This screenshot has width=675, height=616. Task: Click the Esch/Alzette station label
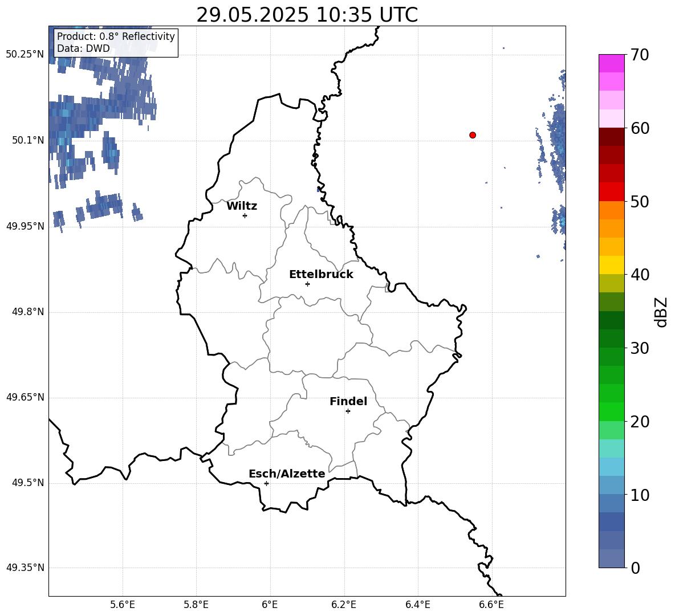(x=287, y=474)
